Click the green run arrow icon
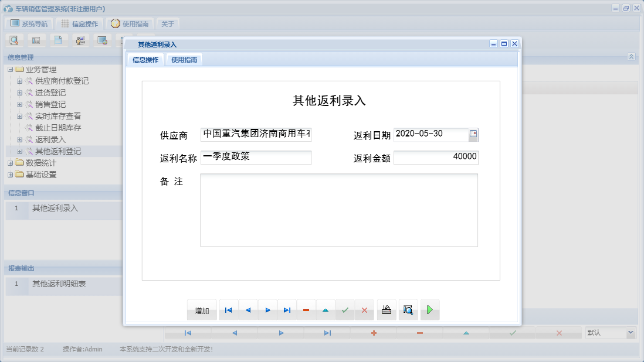Screen dimensions: 644x362 (x=429, y=310)
